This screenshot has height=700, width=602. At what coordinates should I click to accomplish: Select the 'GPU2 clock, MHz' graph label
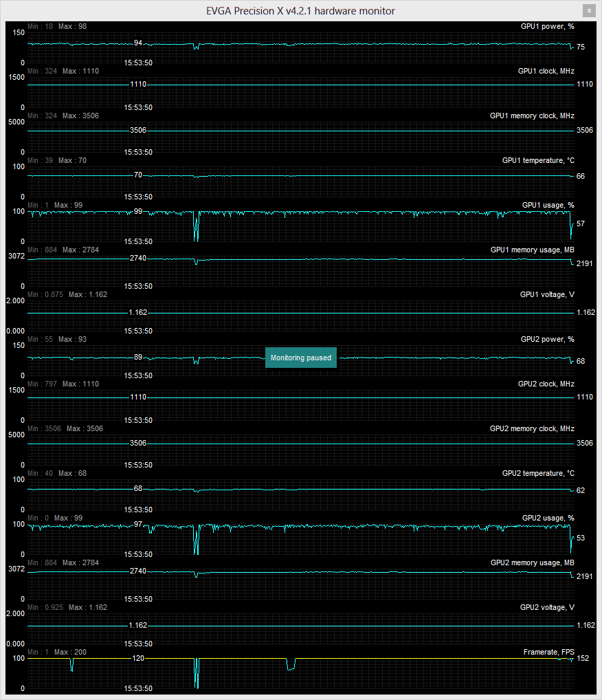tap(546, 384)
